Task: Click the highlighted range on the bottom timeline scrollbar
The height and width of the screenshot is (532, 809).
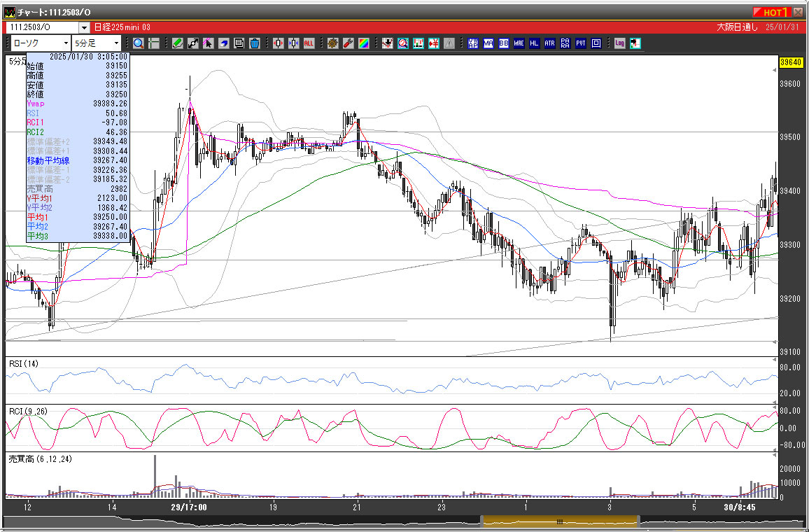Action: [559, 521]
